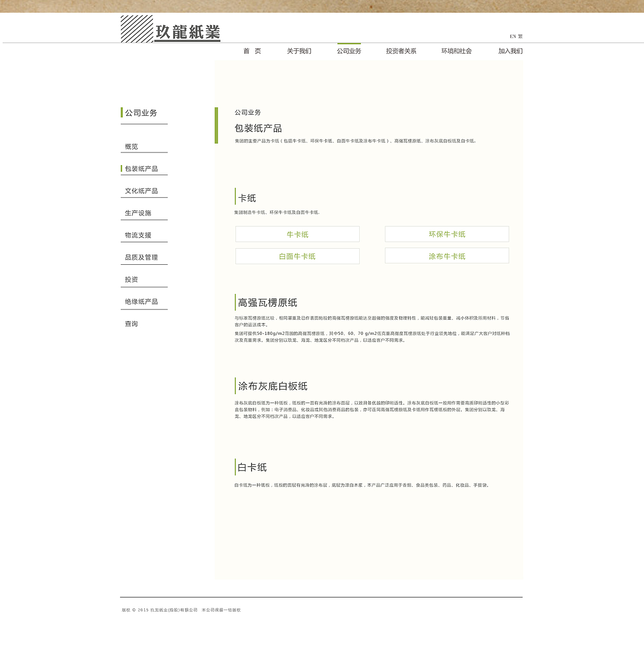Open the 涂布牛卡纸 product button
The image size is (644, 671).
click(447, 256)
